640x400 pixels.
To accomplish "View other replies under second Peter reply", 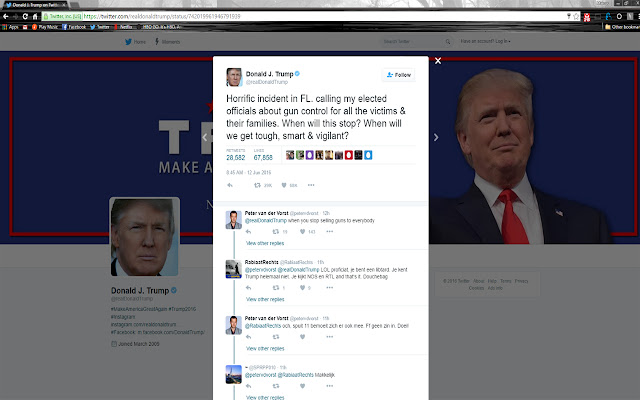I will 265,349.
